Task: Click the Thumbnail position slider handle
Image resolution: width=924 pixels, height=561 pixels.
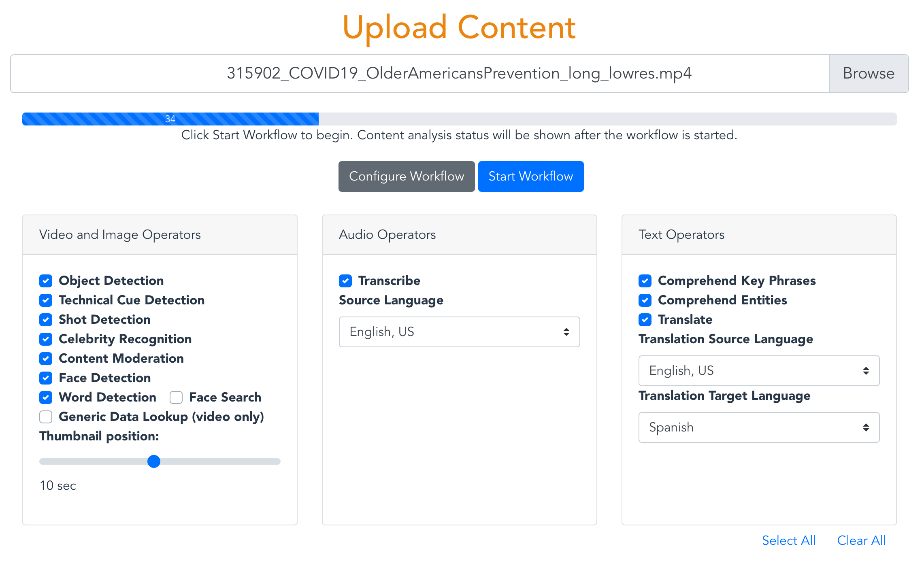Action: click(x=154, y=461)
